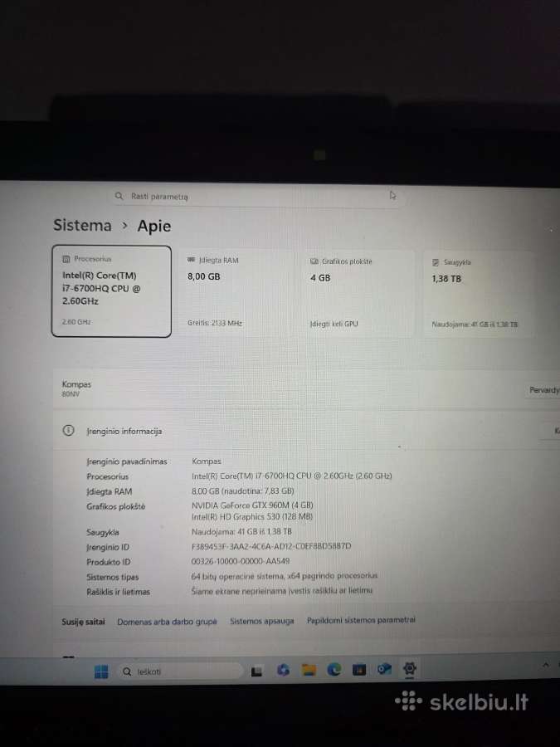Select the Saugykla row Naudojama 41 GB value

tap(241, 531)
